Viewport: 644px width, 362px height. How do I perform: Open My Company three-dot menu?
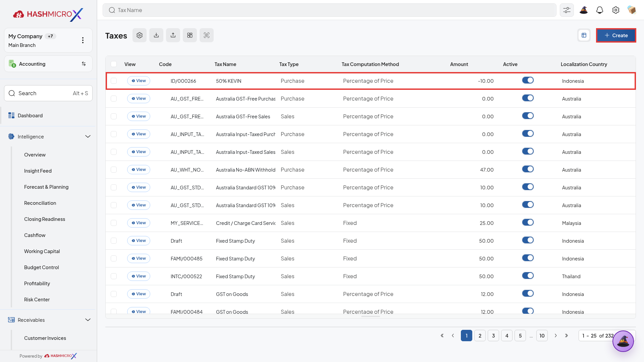pyautogui.click(x=83, y=40)
